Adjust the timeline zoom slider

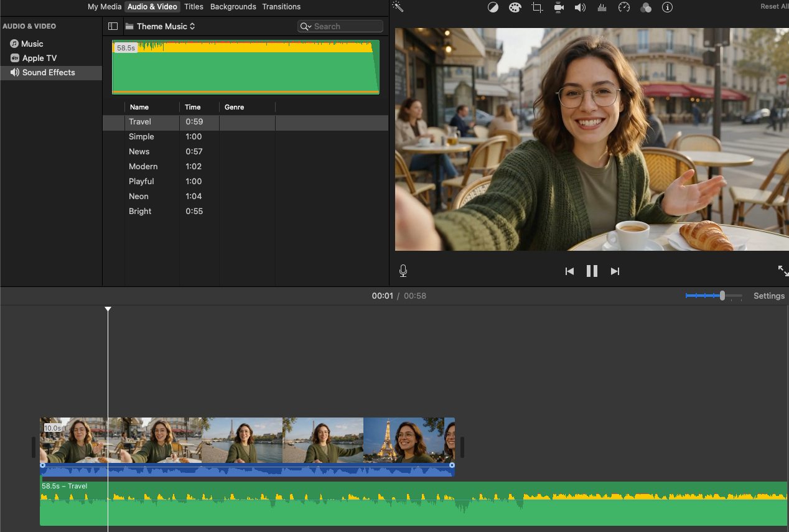tap(722, 296)
